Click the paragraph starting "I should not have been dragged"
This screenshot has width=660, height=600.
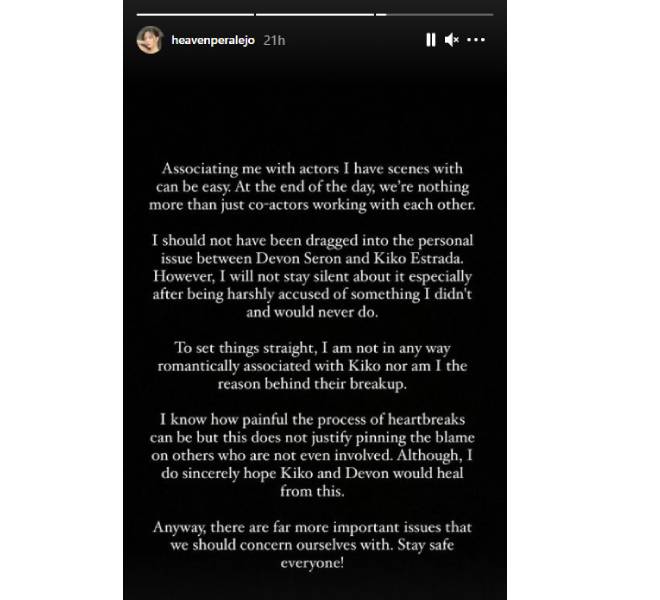pyautogui.click(x=312, y=276)
